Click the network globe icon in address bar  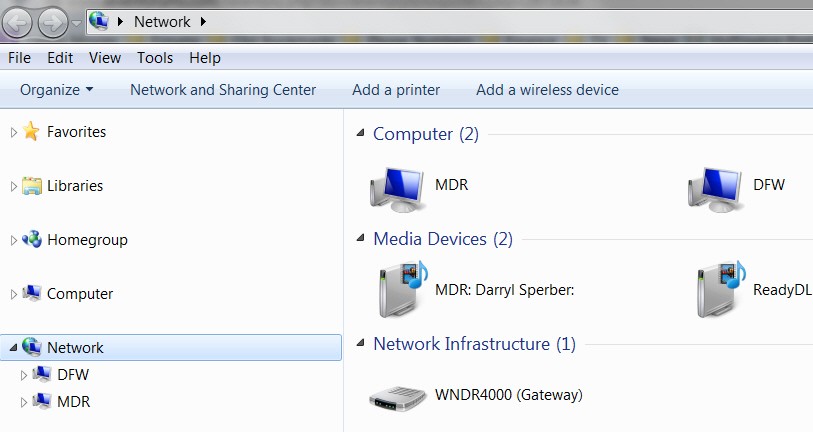point(99,21)
